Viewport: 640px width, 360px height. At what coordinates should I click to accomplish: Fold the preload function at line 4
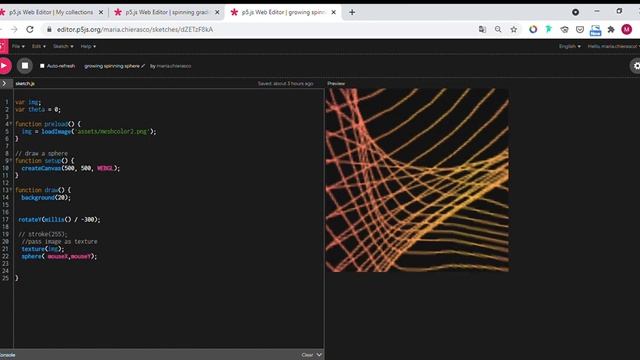click(11, 124)
